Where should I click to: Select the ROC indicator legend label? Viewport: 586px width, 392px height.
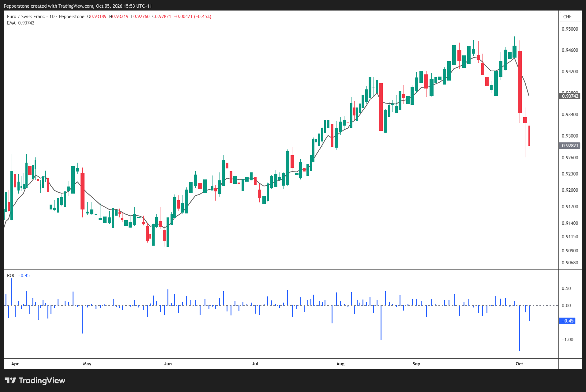(x=11, y=276)
